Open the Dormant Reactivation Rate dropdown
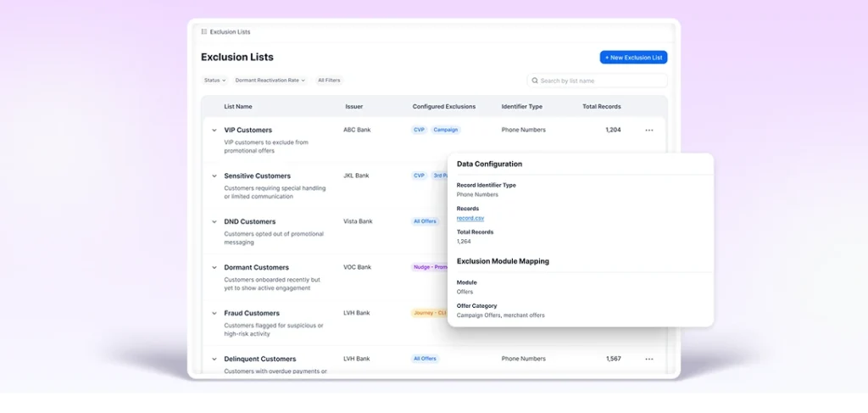 [270, 81]
